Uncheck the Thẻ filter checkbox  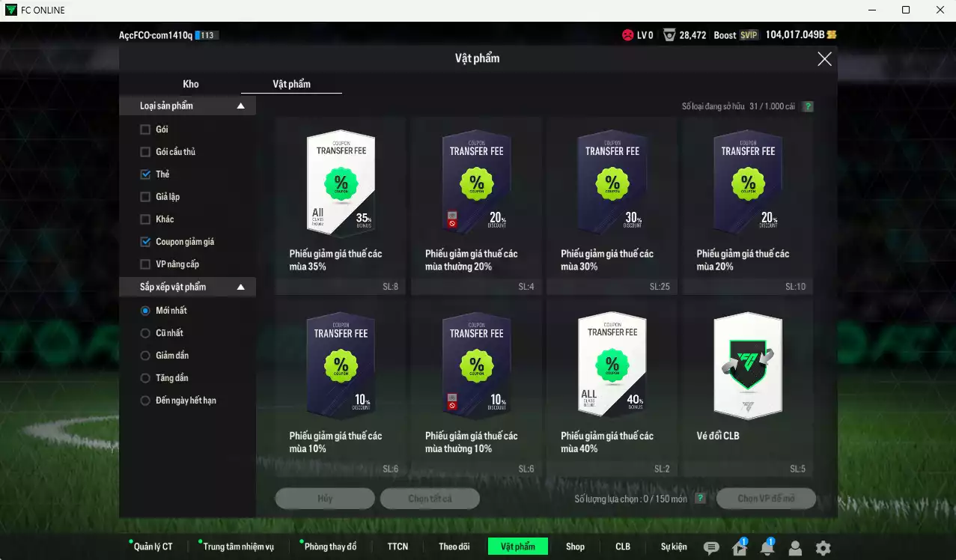[146, 174]
